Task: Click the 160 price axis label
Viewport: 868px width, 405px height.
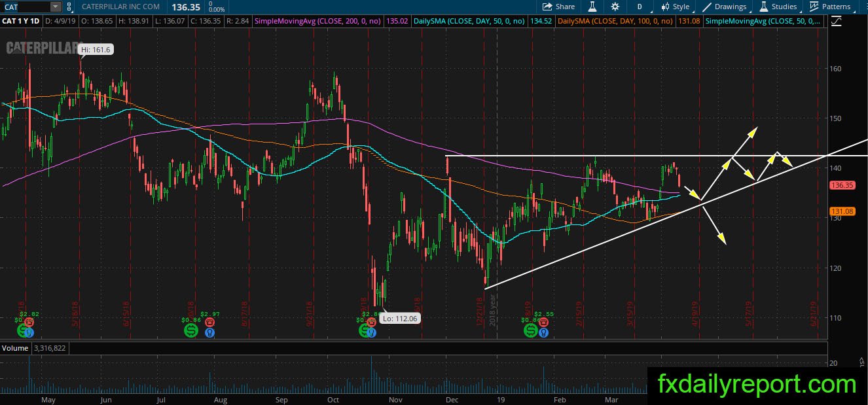Action: tap(836, 69)
